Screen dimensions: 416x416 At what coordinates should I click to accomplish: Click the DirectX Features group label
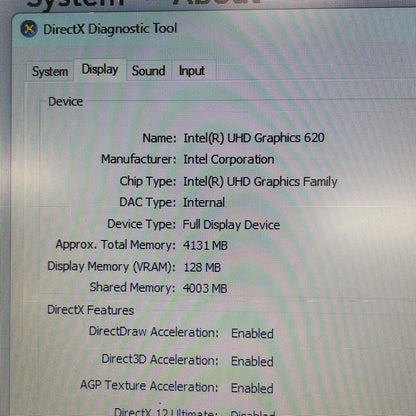[91, 310]
